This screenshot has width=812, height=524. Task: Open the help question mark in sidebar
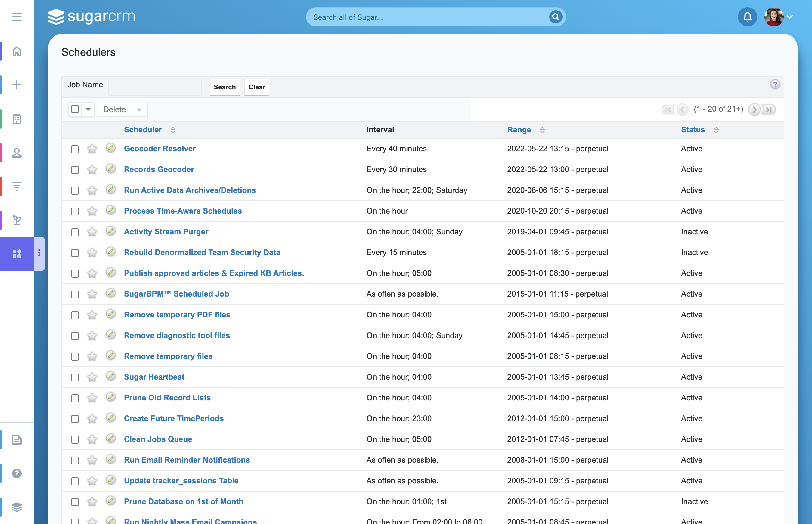(17, 473)
